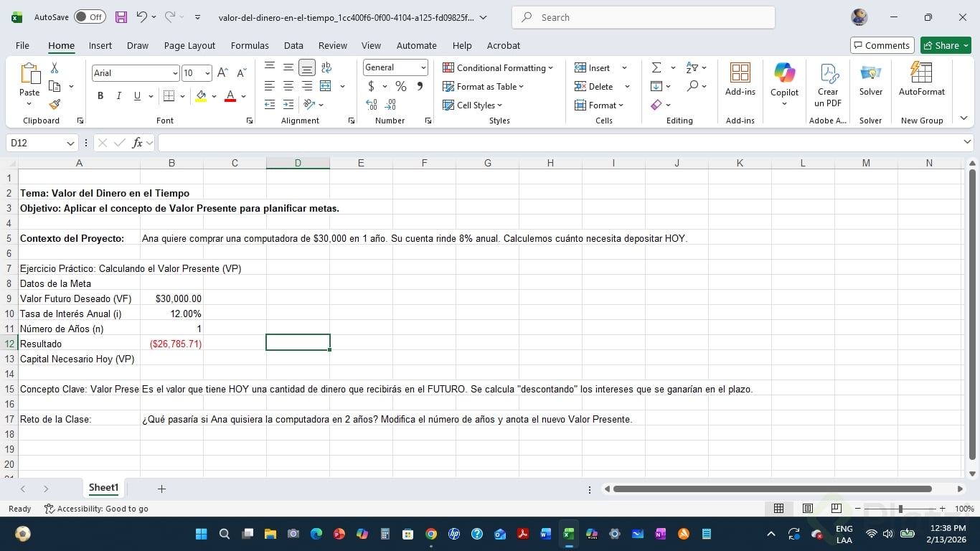
Task: Switch to the Formulas tab
Action: click(250, 45)
